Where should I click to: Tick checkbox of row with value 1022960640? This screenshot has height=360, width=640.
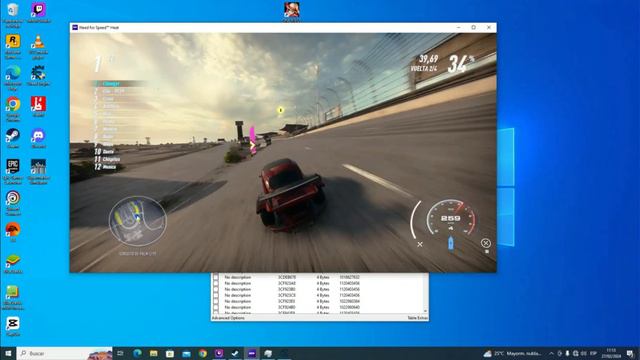pos(216,307)
